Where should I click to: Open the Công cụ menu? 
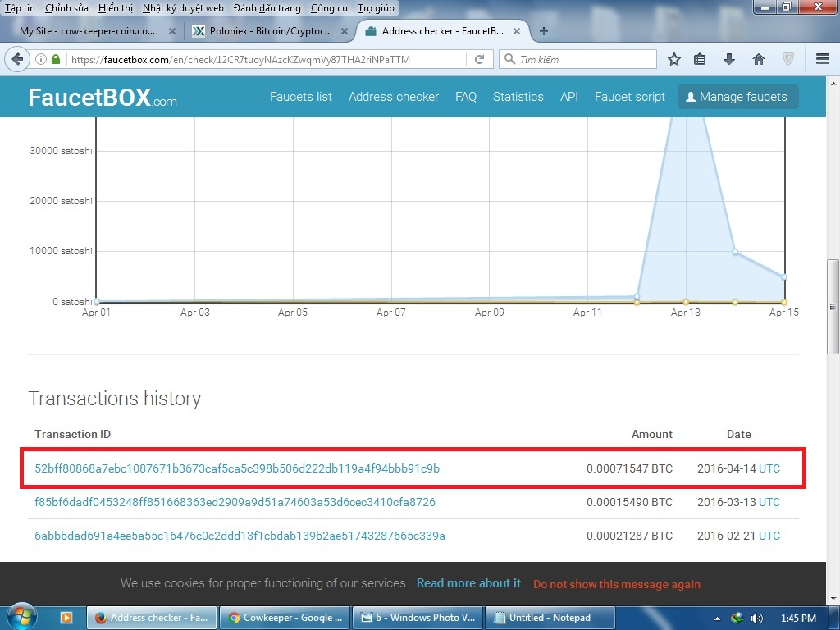coord(329,8)
